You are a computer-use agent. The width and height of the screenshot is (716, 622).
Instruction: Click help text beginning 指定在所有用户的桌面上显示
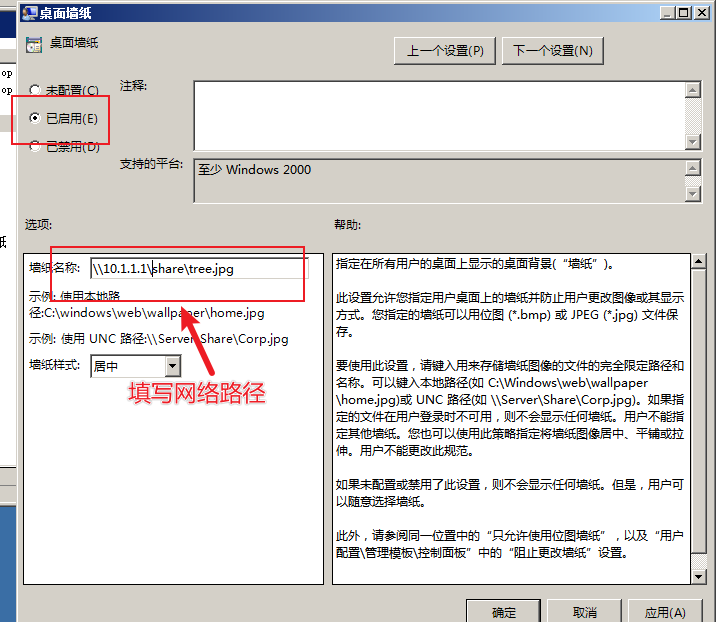tap(475, 264)
